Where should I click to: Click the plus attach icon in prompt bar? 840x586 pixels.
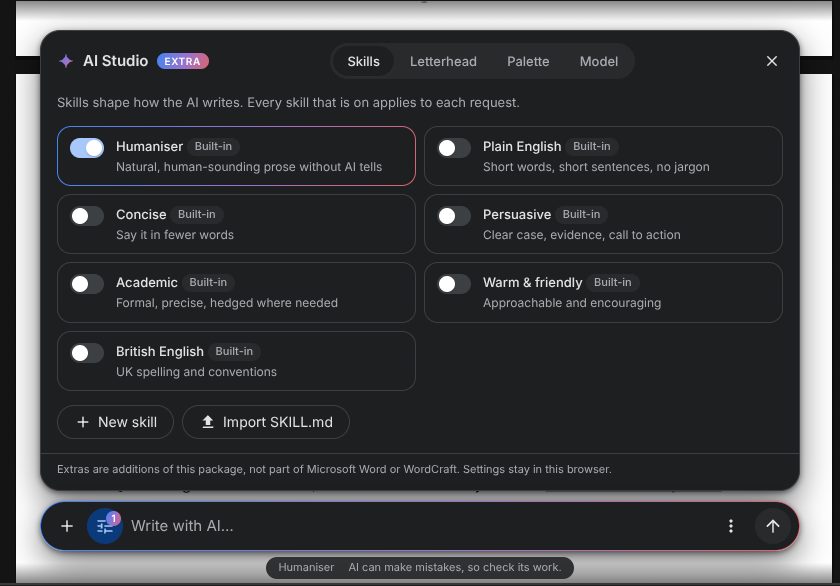[x=67, y=526]
